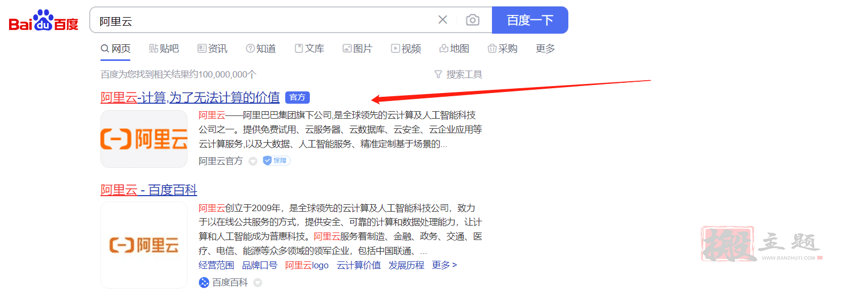Open the 发展历程 sublink

[x=406, y=265]
